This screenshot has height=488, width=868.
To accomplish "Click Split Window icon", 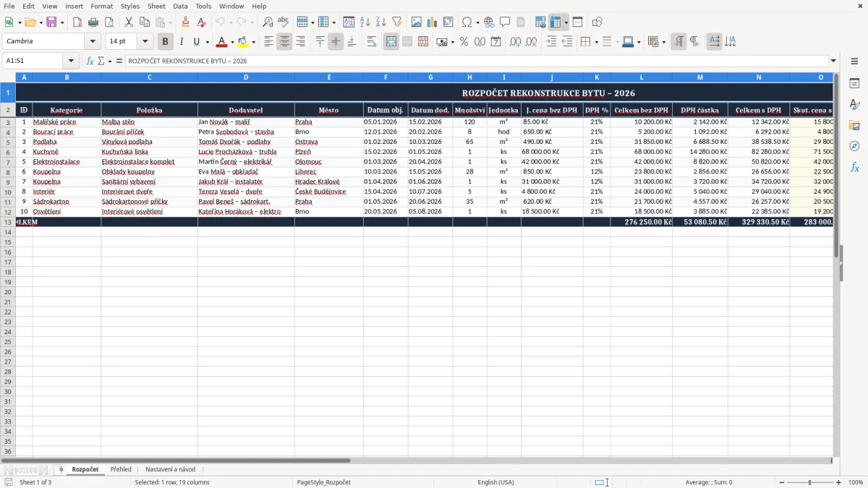I will (x=577, y=22).
